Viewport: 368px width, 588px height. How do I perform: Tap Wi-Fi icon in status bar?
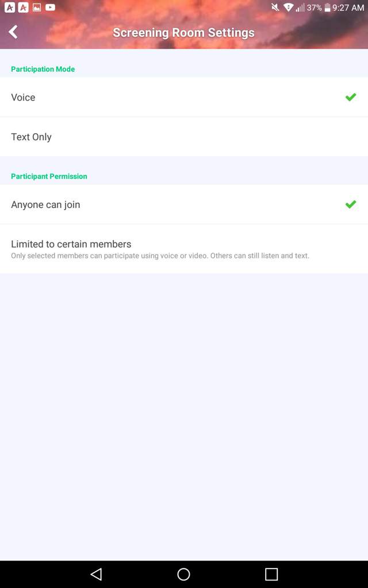pyautogui.click(x=289, y=7)
